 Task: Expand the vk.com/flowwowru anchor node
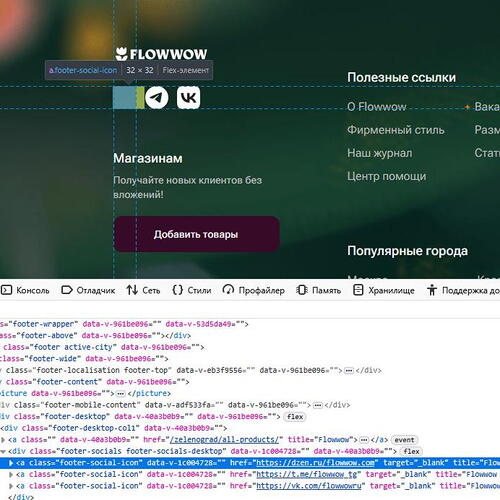11,486
